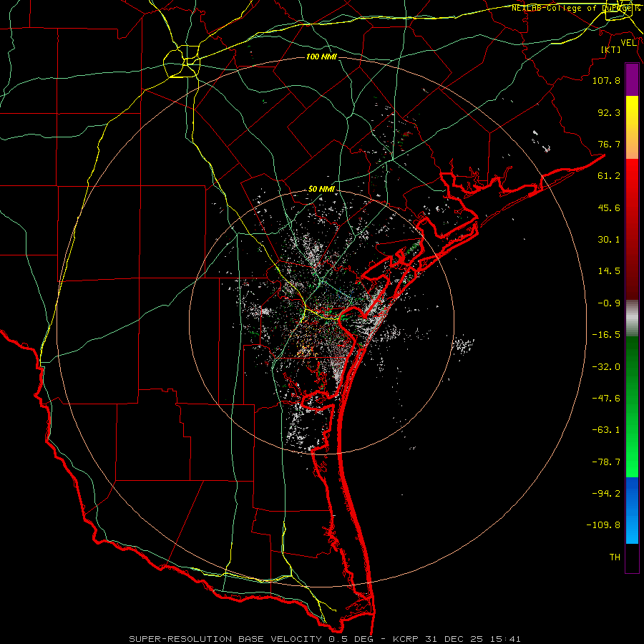Click the -109.8 velocity scale value
The height and width of the screenshot is (644, 644).
[x=603, y=525]
